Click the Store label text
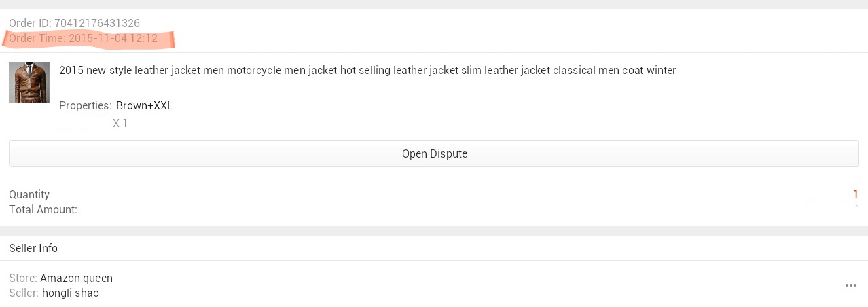 (x=23, y=278)
